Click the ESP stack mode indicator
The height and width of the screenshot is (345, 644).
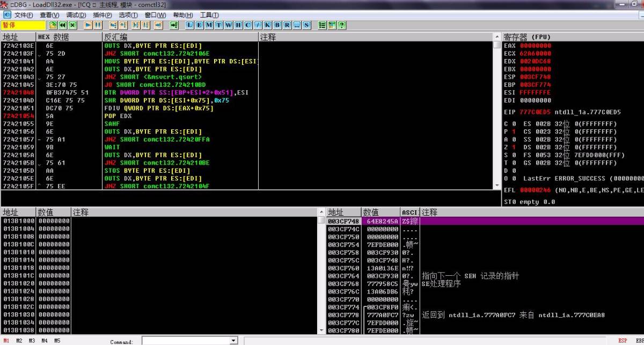pos(623,341)
